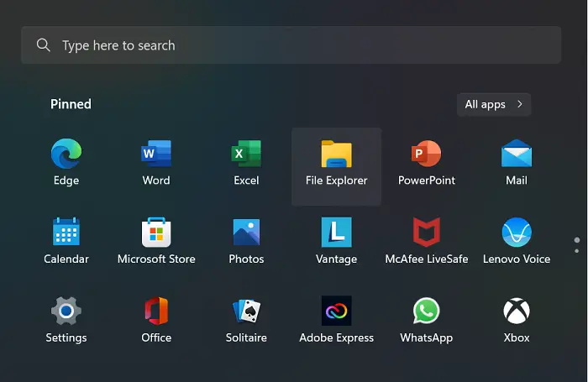Open the Calendar app

click(x=66, y=232)
